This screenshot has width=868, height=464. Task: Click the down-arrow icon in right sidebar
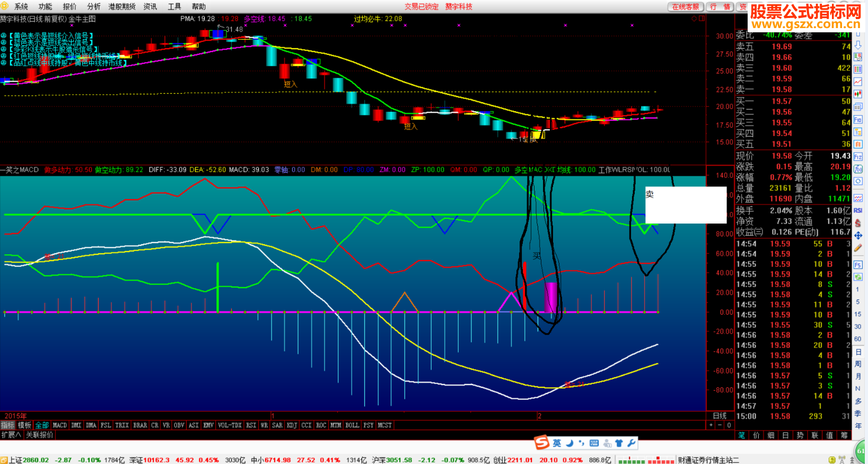(858, 45)
